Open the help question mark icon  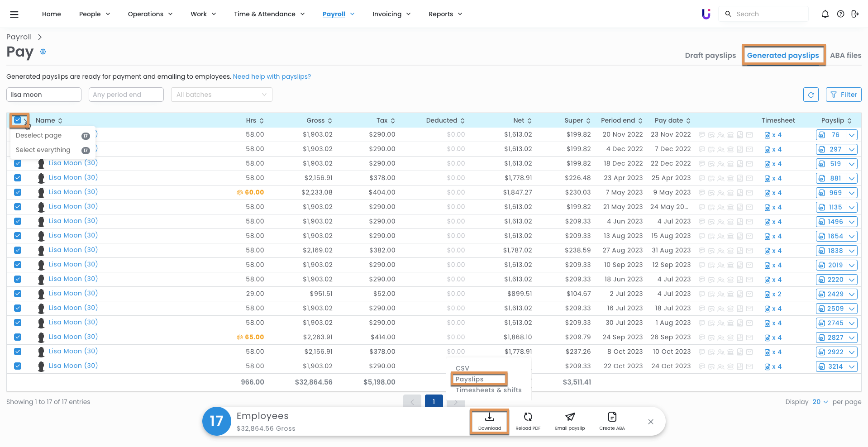click(840, 14)
